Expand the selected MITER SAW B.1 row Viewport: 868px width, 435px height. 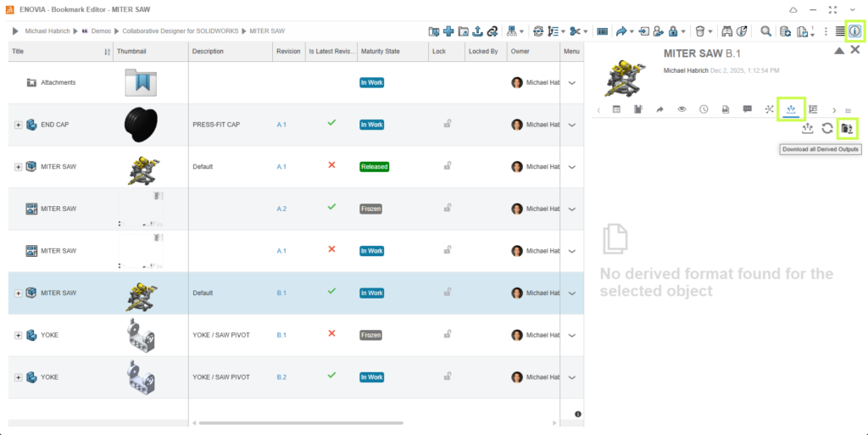[x=19, y=293]
